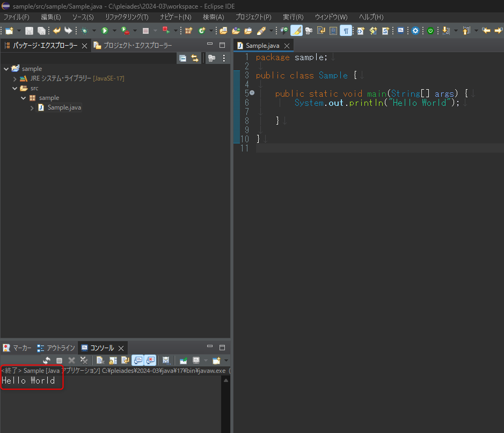Click the New file wizard icon
The image size is (504, 433).
coord(9,31)
